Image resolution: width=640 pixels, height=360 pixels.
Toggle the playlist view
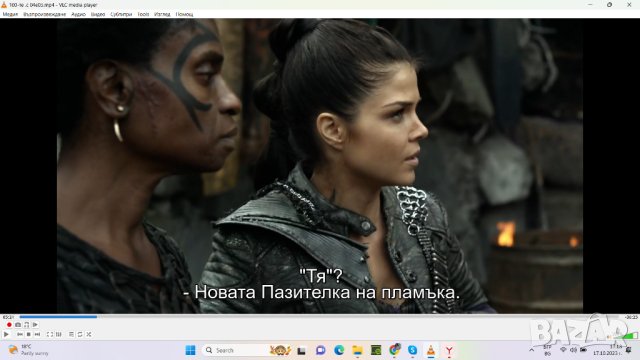tap(71, 334)
